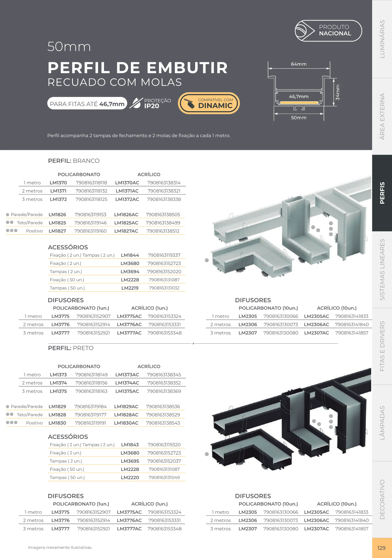The image size is (392, 558).
Task: Click product code LM1370 in Branco table
Action: tap(58, 183)
